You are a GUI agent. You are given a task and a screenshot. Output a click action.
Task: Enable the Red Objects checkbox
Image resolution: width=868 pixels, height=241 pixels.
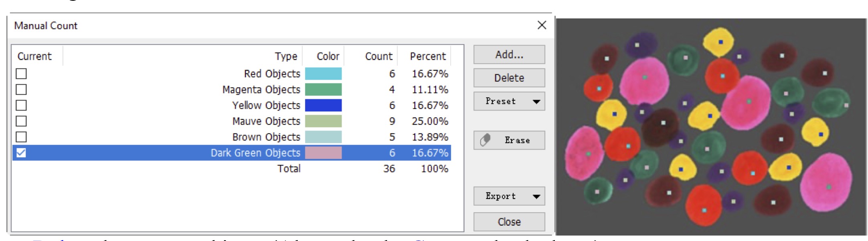(21, 74)
